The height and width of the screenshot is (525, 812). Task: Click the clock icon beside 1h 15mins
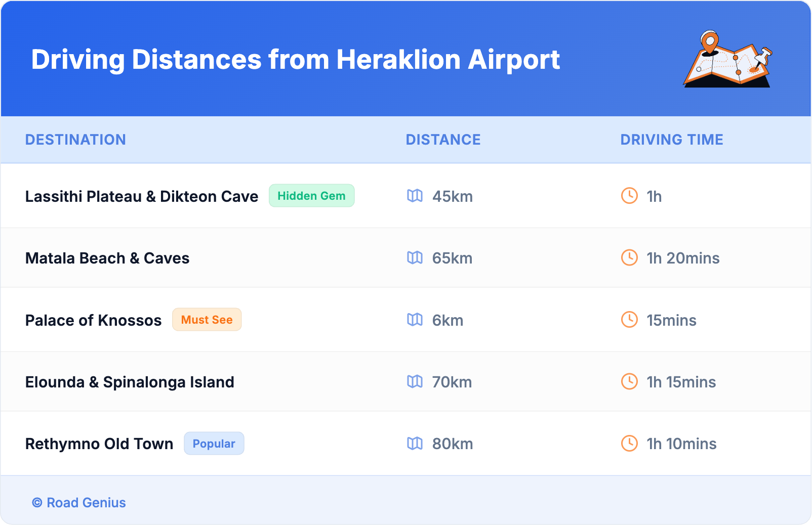[x=629, y=381]
